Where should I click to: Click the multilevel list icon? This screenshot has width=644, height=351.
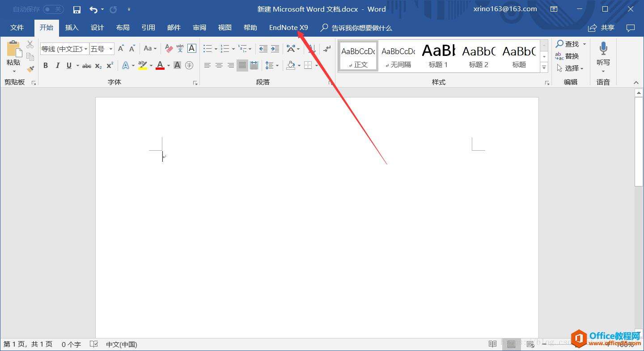[x=242, y=48]
